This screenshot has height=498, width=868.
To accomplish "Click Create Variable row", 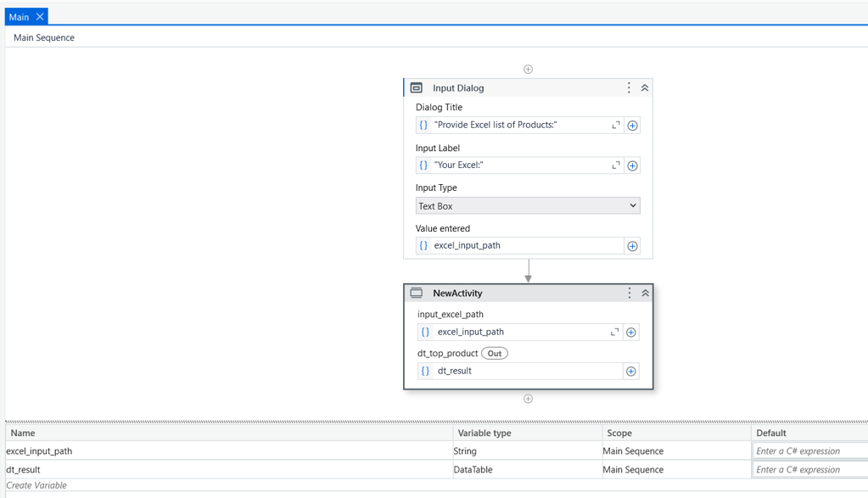I will pos(36,485).
